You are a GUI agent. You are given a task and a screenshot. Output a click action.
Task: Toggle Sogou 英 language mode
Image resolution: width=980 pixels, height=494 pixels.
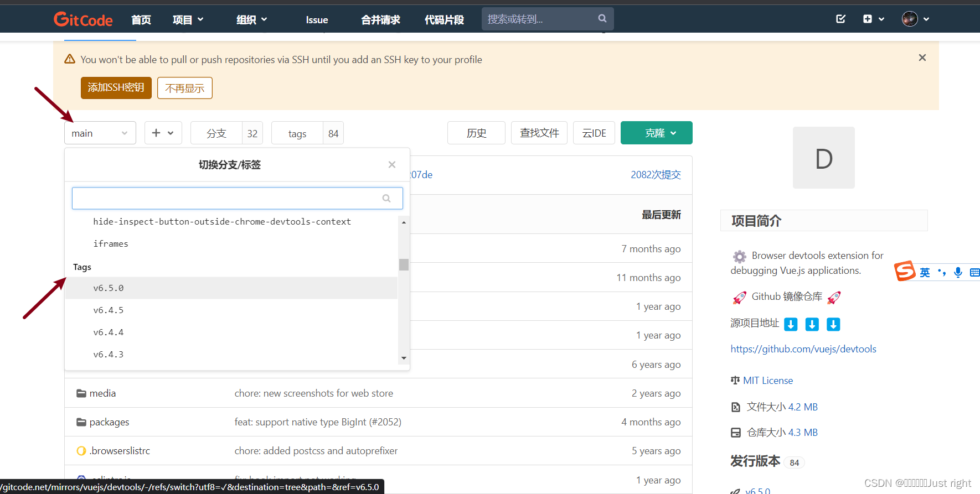925,272
